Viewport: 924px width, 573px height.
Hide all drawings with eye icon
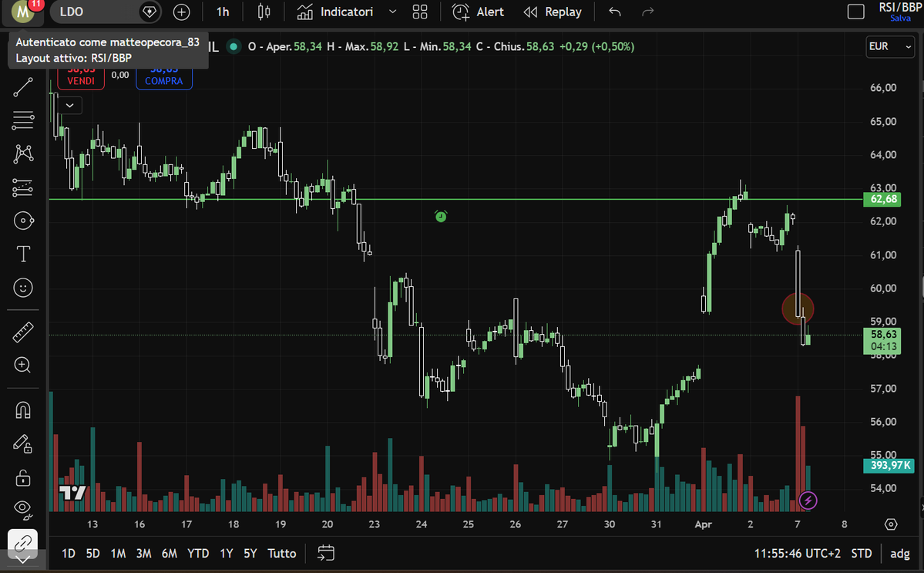coord(23,509)
